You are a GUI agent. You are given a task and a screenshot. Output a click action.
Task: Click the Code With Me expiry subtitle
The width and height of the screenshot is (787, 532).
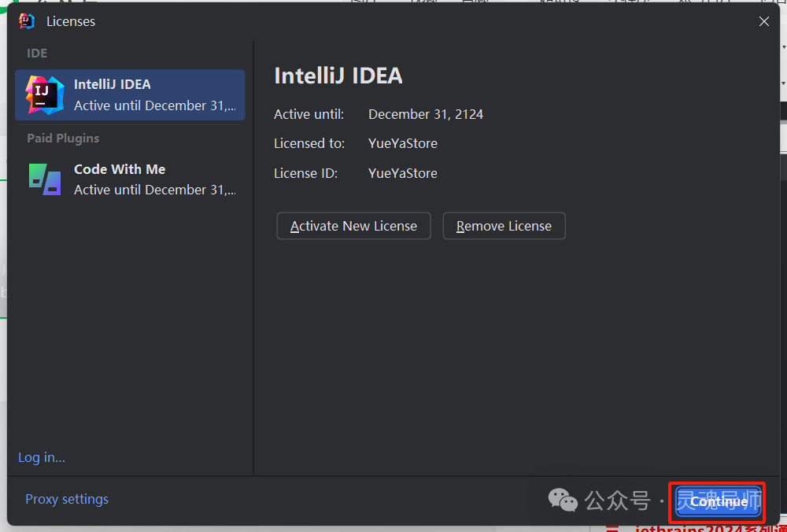pos(154,190)
